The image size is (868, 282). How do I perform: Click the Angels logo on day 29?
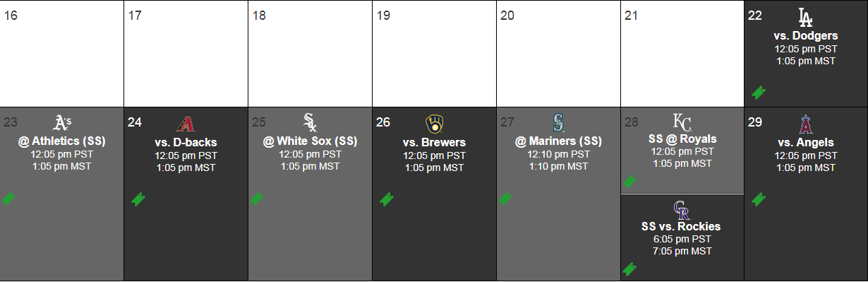coord(805,124)
